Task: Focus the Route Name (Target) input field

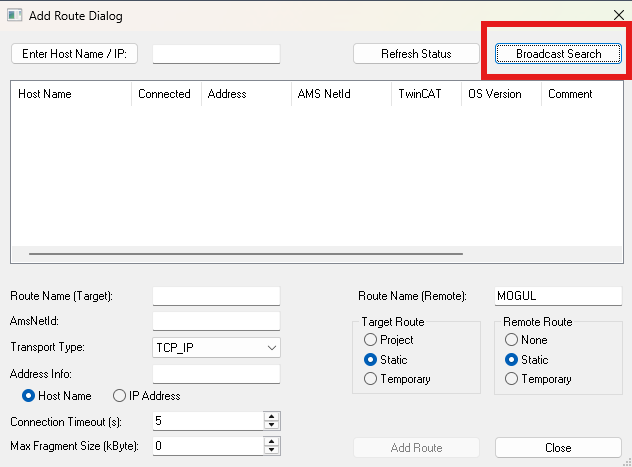Action: (x=216, y=296)
